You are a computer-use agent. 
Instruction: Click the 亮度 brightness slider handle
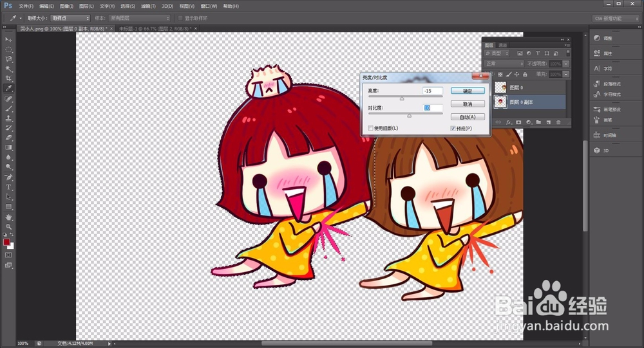coord(402,98)
